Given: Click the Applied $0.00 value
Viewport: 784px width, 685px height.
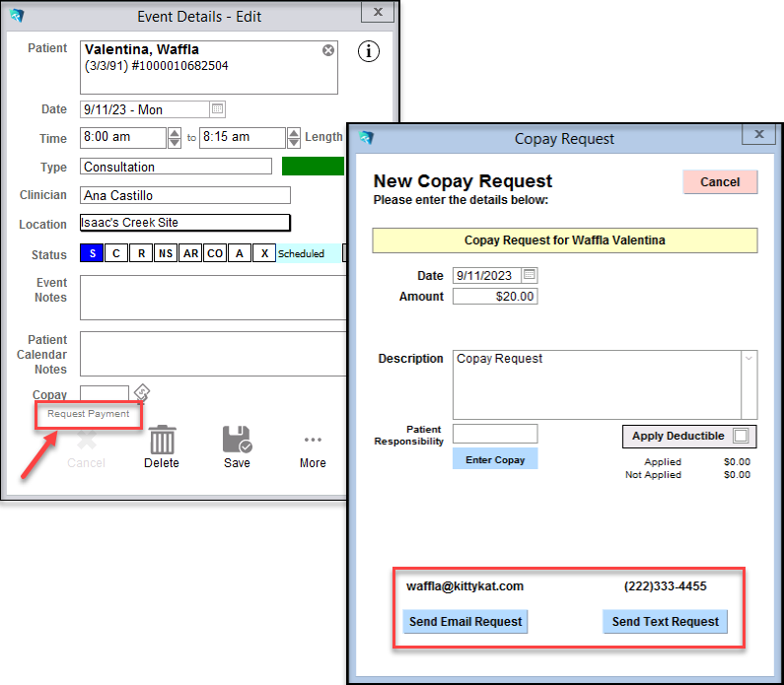Looking at the screenshot, I should point(737,461).
